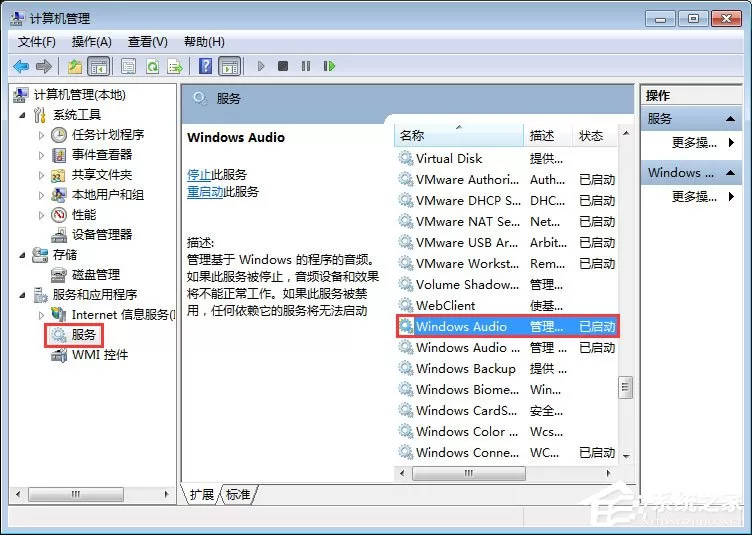The image size is (752, 535).
Task: Select the 共享文件夹 tree icon
Action: coord(59,175)
